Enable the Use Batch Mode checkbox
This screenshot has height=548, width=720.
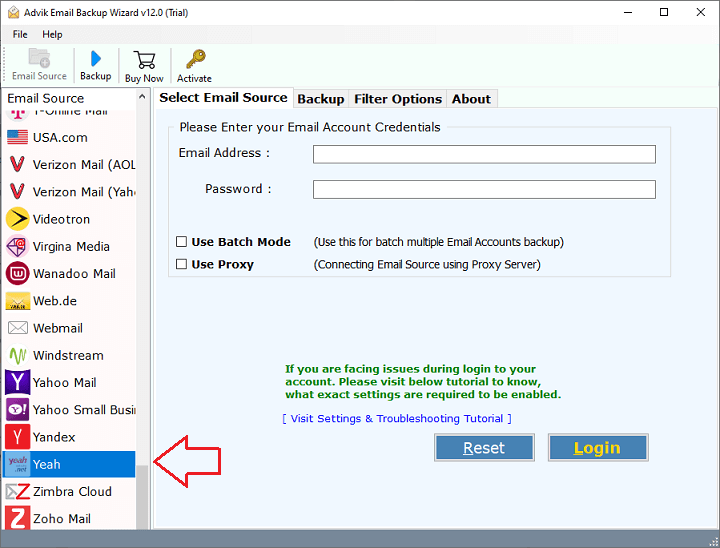click(181, 242)
